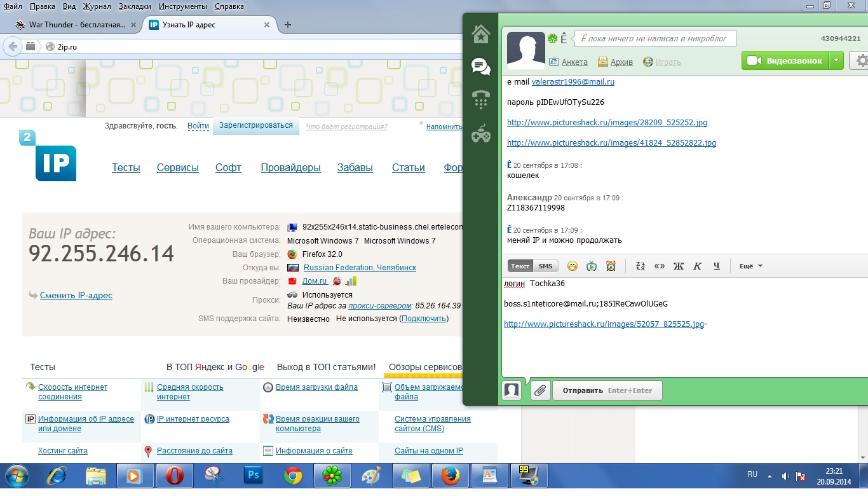Image resolution: width=868 pixels, height=496 pixels.
Task: Launch Opera from the taskbar
Action: coord(174,476)
